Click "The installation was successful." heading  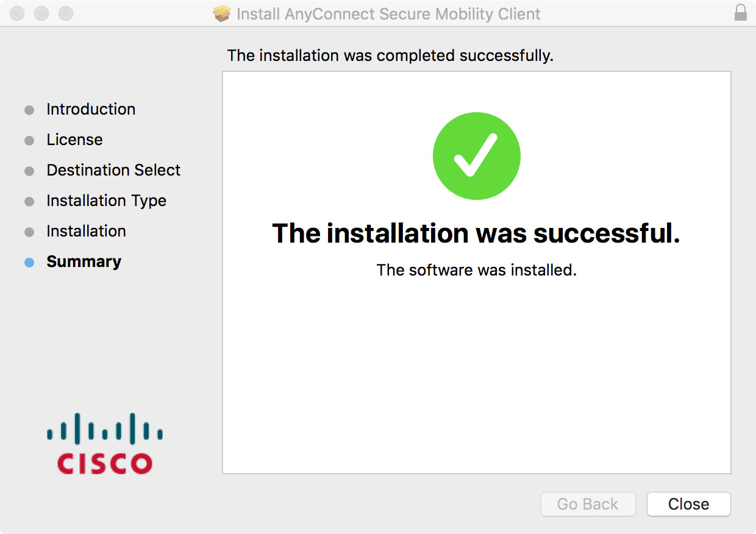point(476,233)
